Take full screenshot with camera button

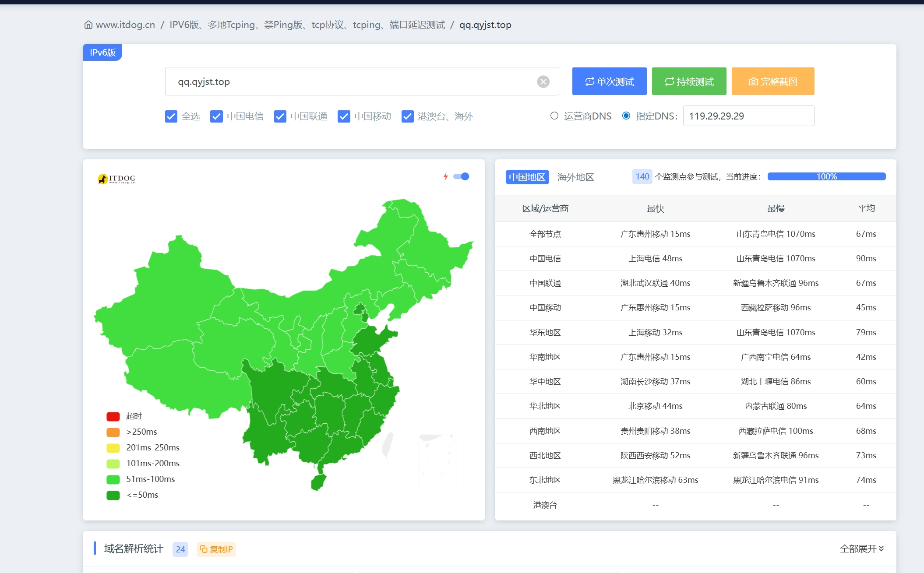(772, 81)
